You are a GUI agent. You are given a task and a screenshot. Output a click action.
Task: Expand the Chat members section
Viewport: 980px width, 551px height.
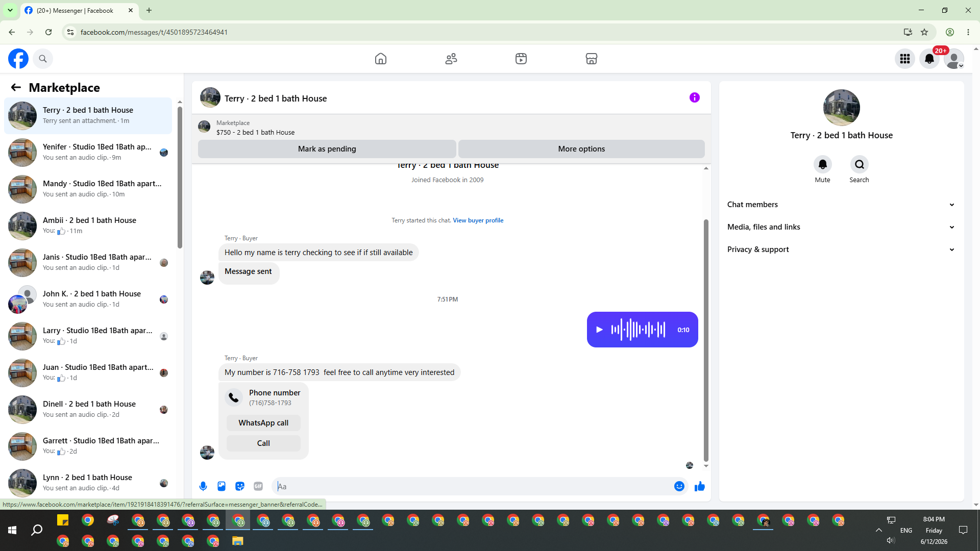click(x=841, y=205)
